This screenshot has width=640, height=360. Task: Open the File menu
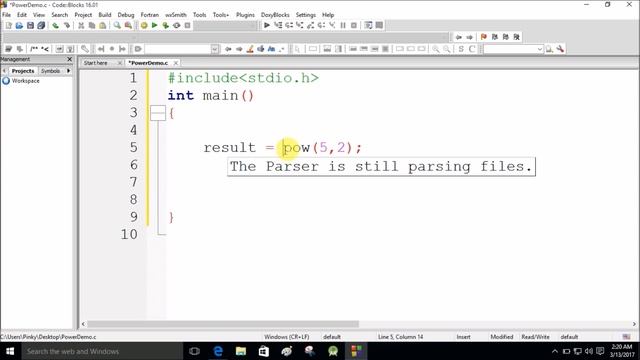tap(7, 15)
